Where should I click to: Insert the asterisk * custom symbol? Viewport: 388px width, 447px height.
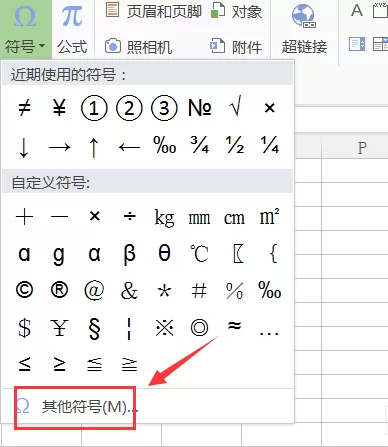(164, 291)
